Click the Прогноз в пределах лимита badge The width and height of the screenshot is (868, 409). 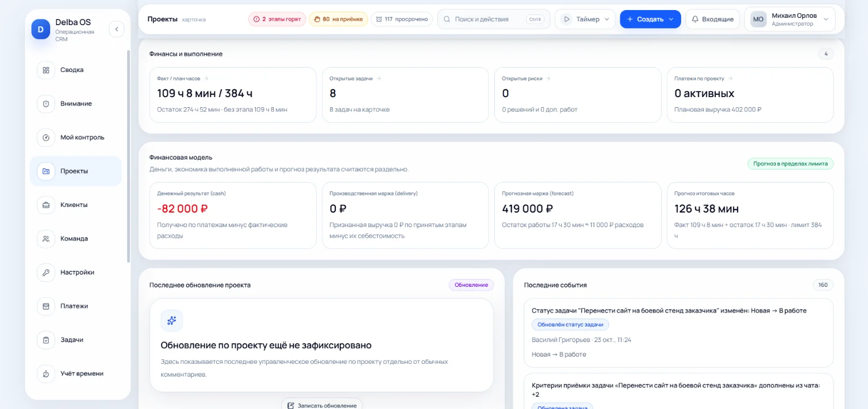[x=790, y=163]
